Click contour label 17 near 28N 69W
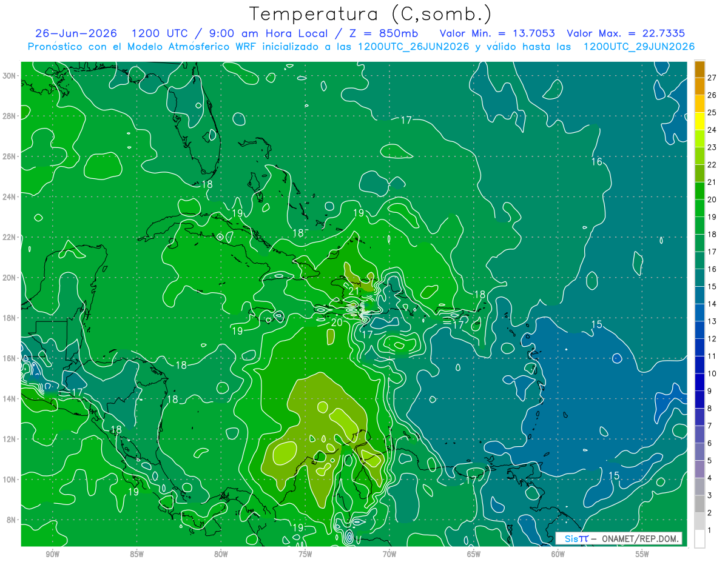This screenshot has height=562, width=728. point(406,120)
